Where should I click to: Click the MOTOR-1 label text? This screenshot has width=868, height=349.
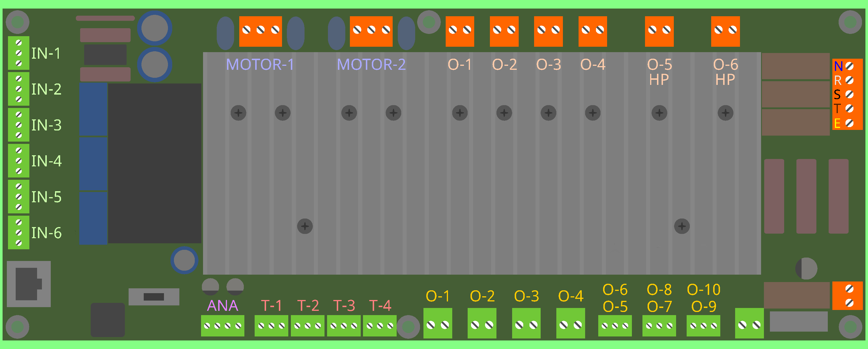(x=260, y=64)
